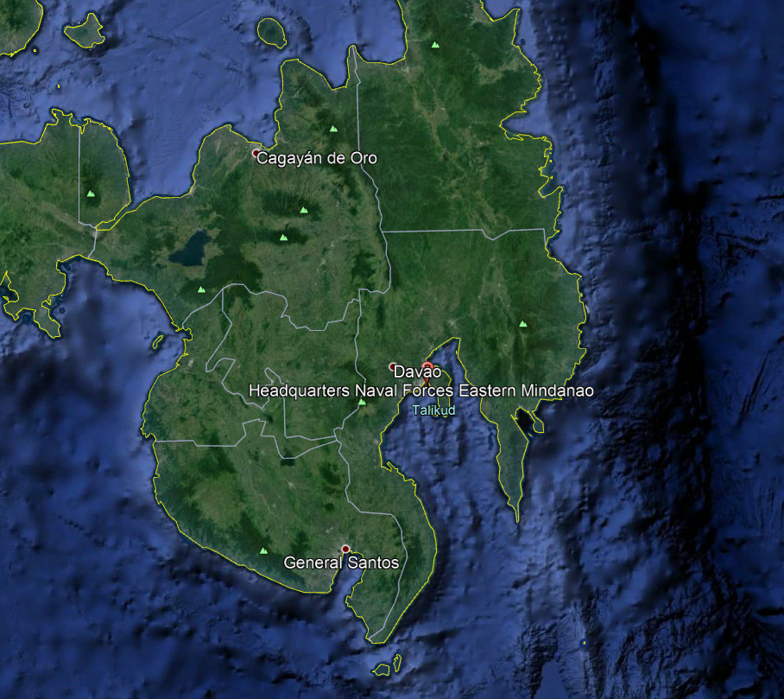This screenshot has width=784, height=699.
Task: Open the Davao city label
Action: coord(417,372)
